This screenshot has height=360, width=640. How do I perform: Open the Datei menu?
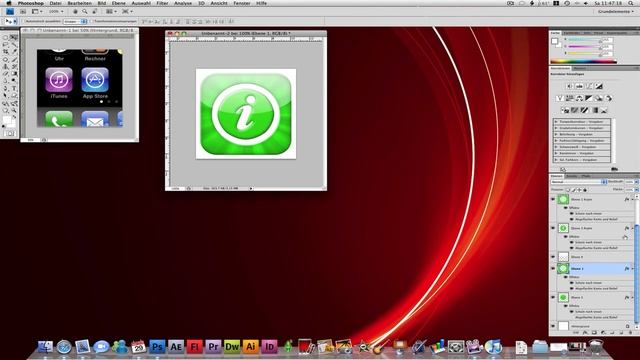pos(55,3)
